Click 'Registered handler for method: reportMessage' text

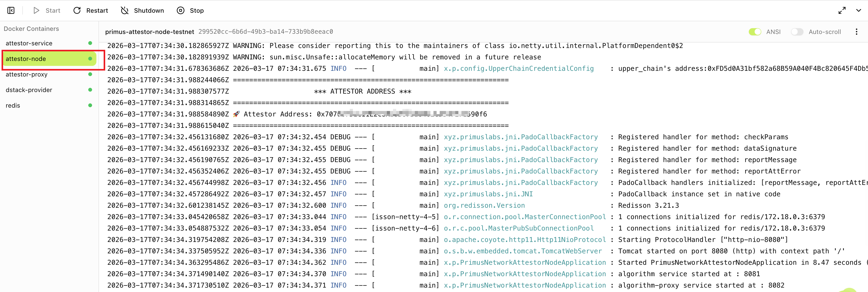coord(707,160)
